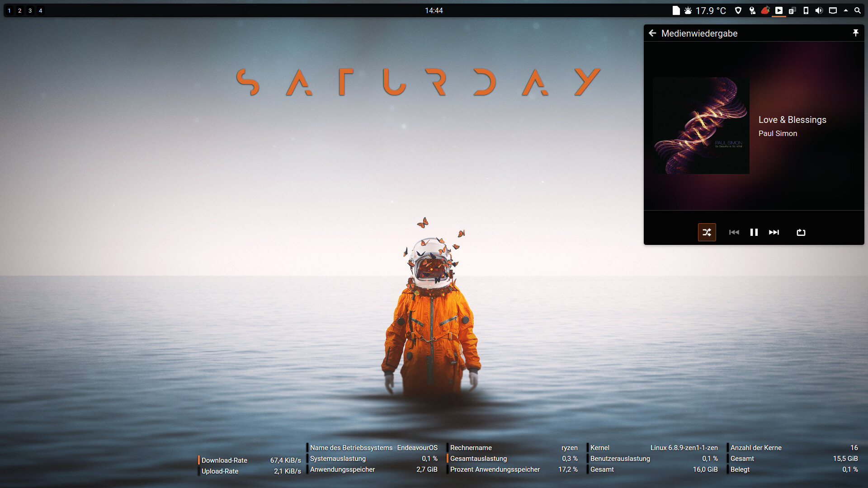Screen dimensions: 868x488
Task: Open the search magnifier in top panel
Action: [x=857, y=10]
